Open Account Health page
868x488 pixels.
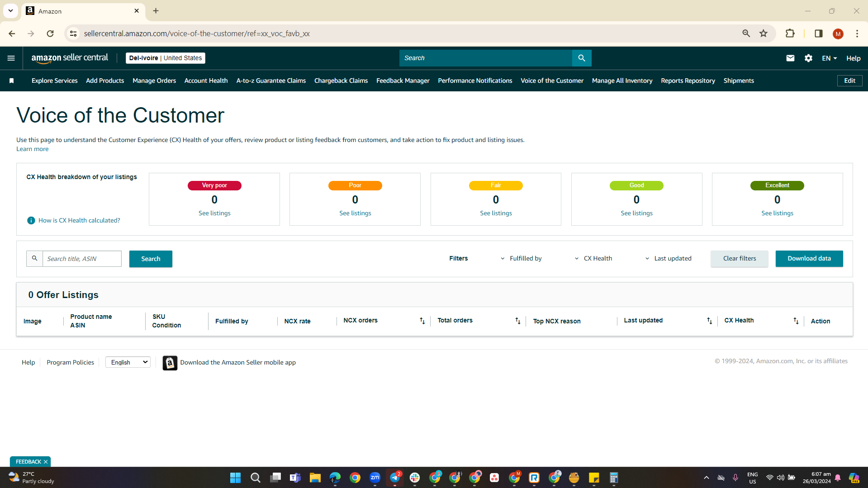click(x=206, y=81)
